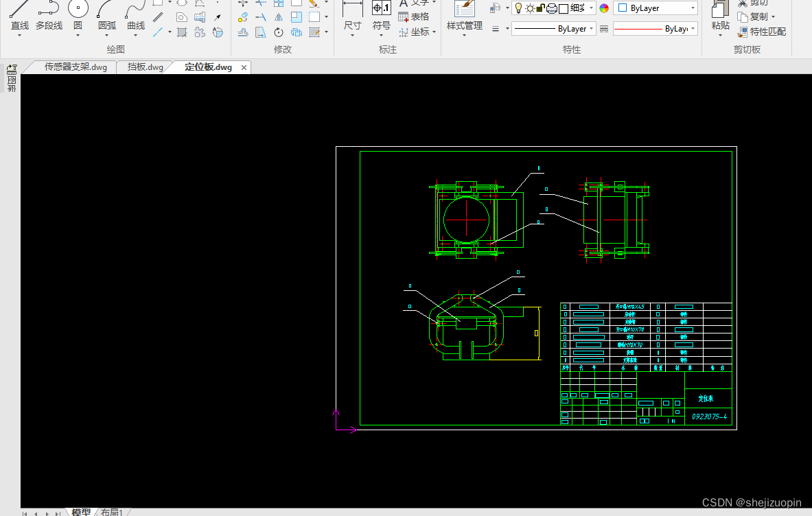Click the dashed rectangle selection icon

[314, 17]
